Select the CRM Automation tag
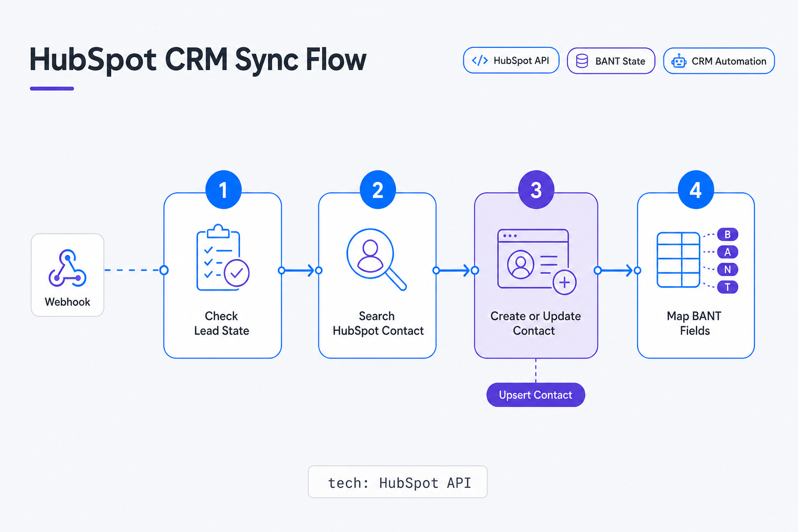 point(719,61)
